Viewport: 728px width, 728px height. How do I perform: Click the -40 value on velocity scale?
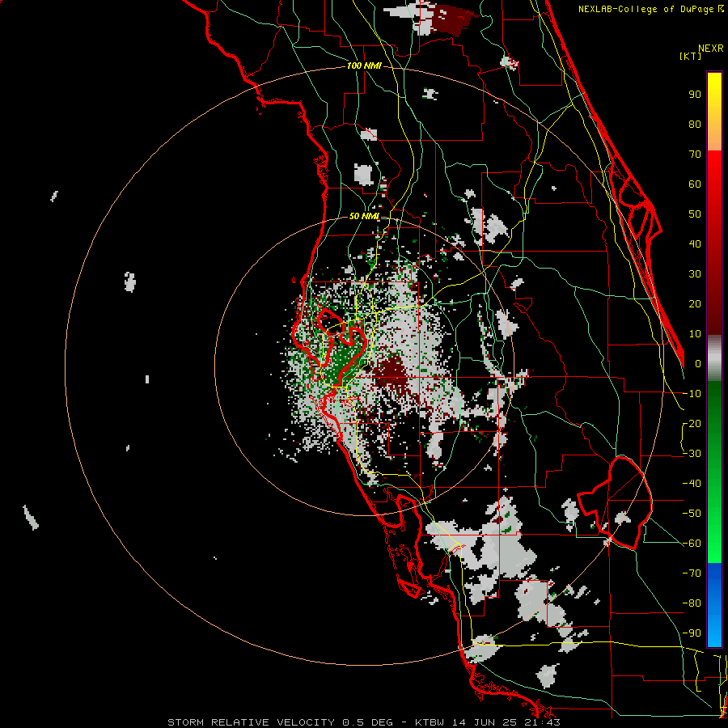[x=692, y=484]
